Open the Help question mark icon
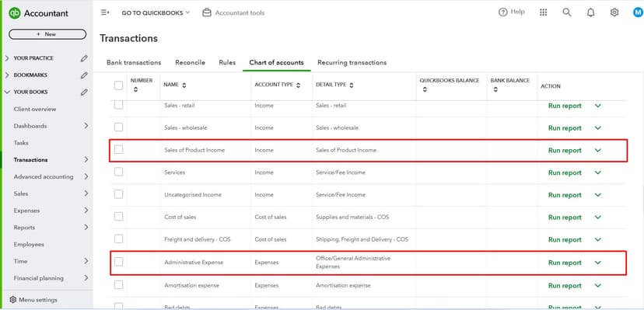The image size is (644, 310). click(x=502, y=12)
